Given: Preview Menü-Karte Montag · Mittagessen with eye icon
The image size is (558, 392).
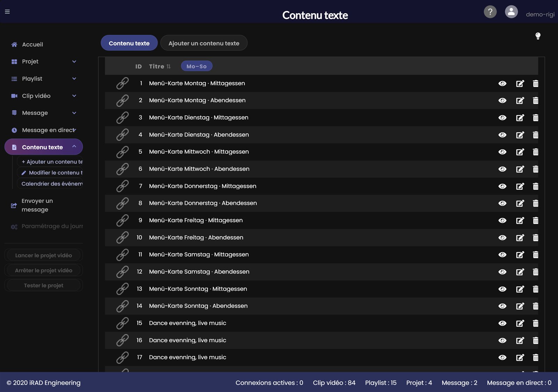Looking at the screenshot, I should (x=502, y=83).
